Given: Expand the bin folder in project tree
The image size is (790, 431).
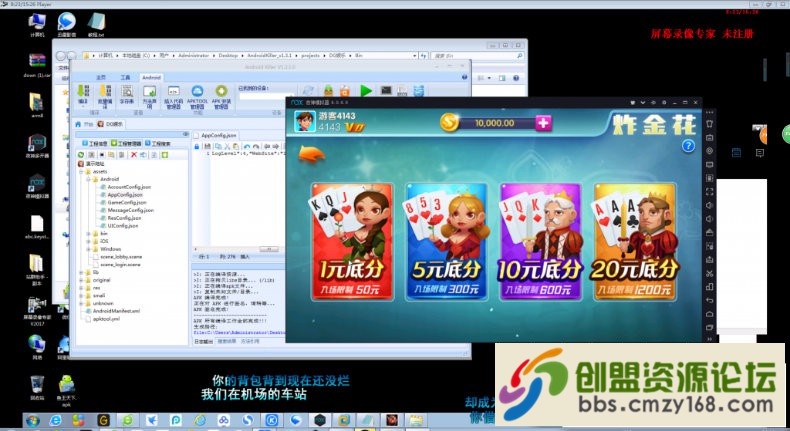Looking at the screenshot, I should (89, 233).
